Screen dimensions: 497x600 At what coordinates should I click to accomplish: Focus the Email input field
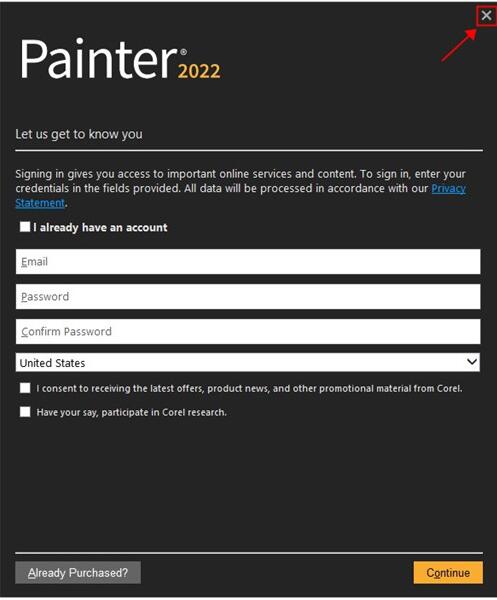point(248,262)
